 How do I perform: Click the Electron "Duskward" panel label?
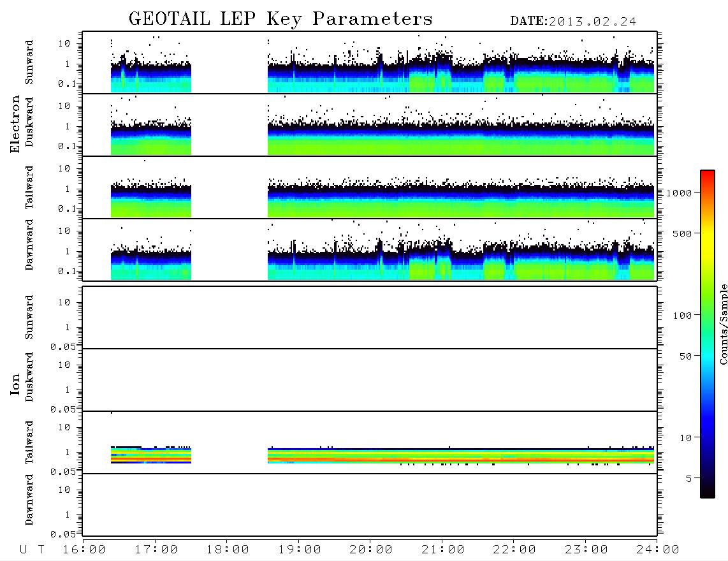(29, 122)
